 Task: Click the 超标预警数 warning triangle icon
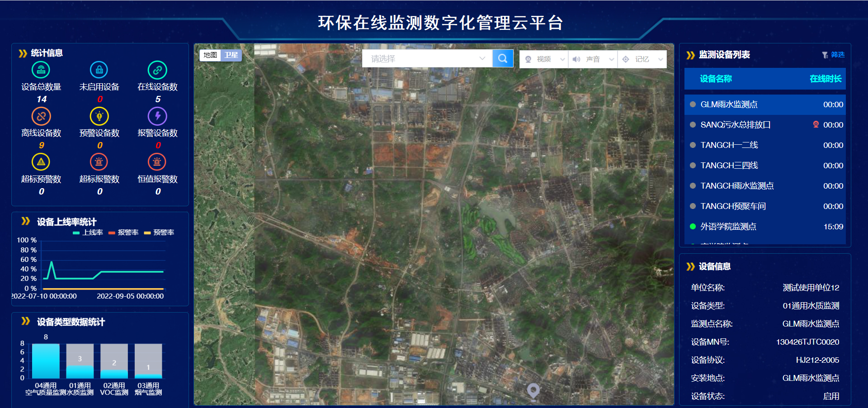tap(41, 162)
